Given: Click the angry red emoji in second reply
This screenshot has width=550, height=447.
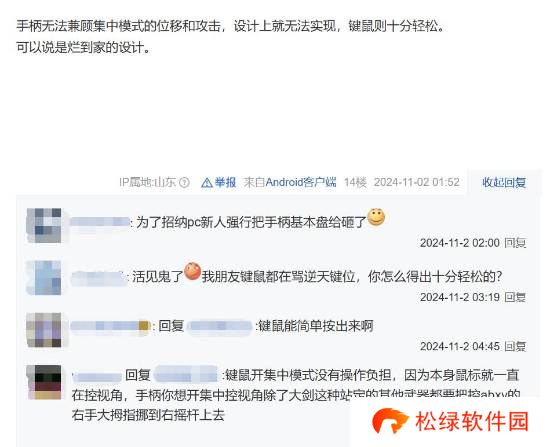Looking at the screenshot, I should [192, 271].
